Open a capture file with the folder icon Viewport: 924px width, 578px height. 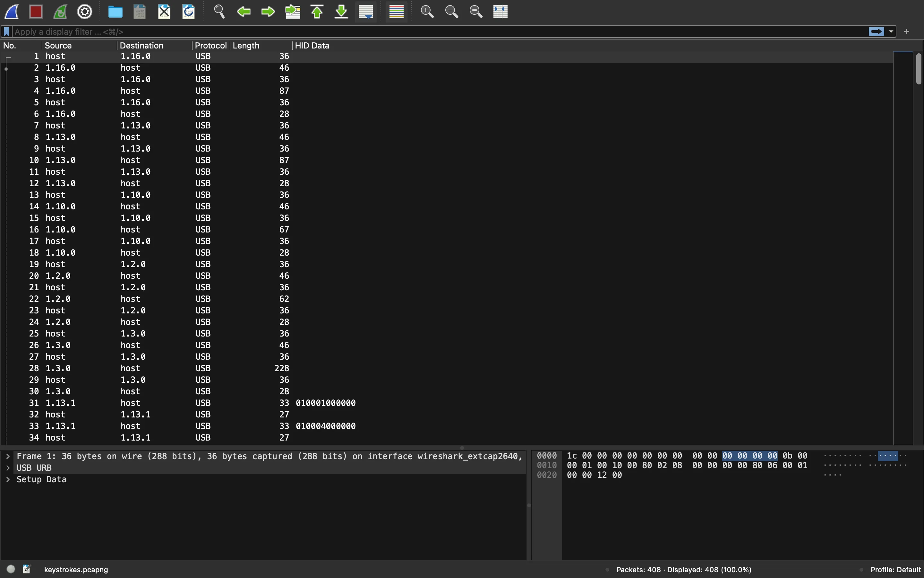[x=115, y=12]
